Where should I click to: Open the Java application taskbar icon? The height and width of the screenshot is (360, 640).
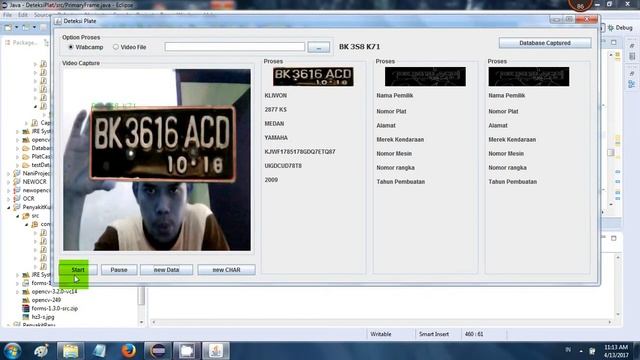(x=216, y=351)
